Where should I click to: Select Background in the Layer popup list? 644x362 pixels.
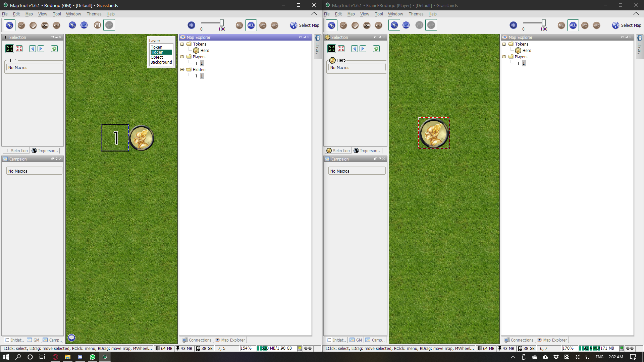161,62
